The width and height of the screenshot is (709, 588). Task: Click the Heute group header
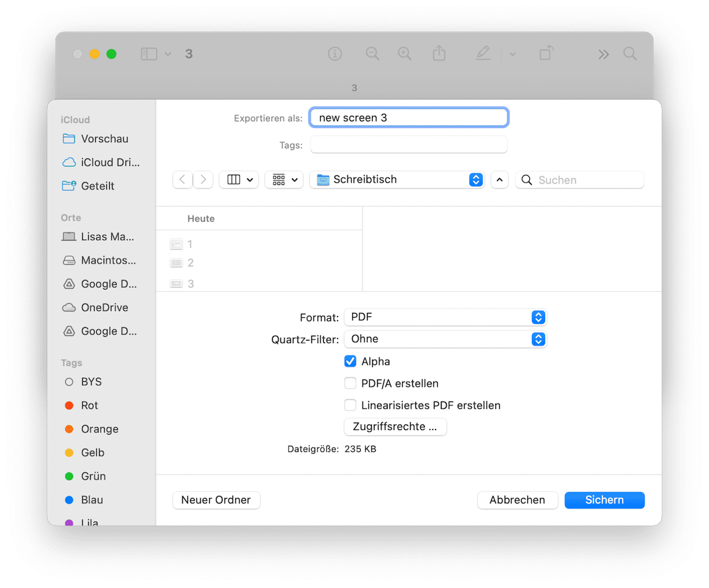point(201,219)
